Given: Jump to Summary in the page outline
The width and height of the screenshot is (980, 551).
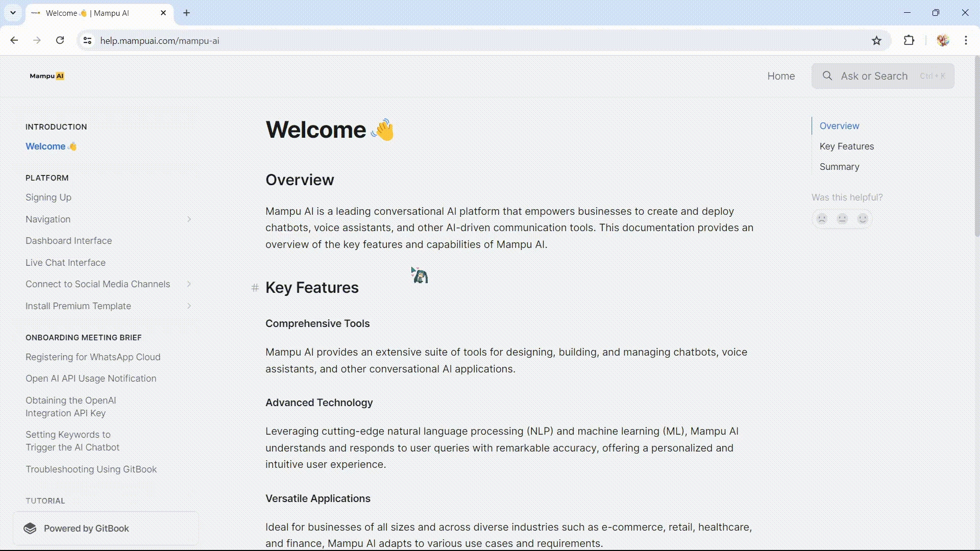Looking at the screenshot, I should click(x=839, y=167).
